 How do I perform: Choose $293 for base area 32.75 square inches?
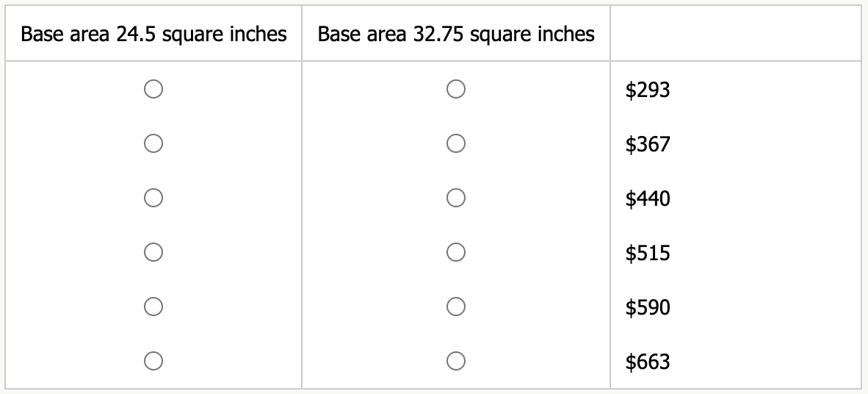(x=455, y=89)
